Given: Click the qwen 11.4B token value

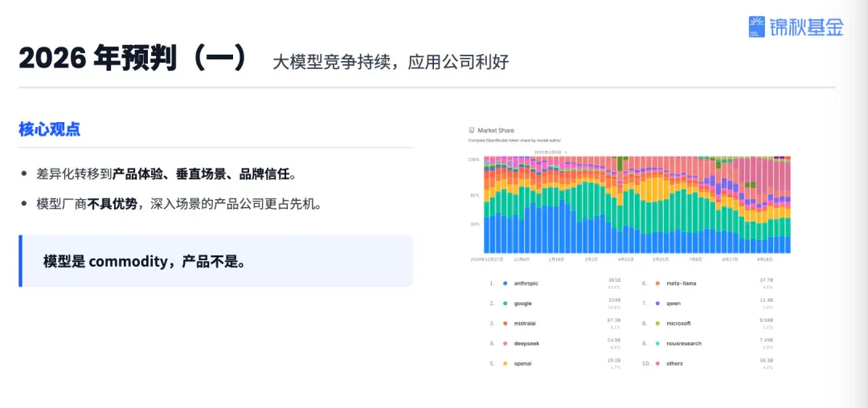Looking at the screenshot, I should pyautogui.click(x=766, y=300).
